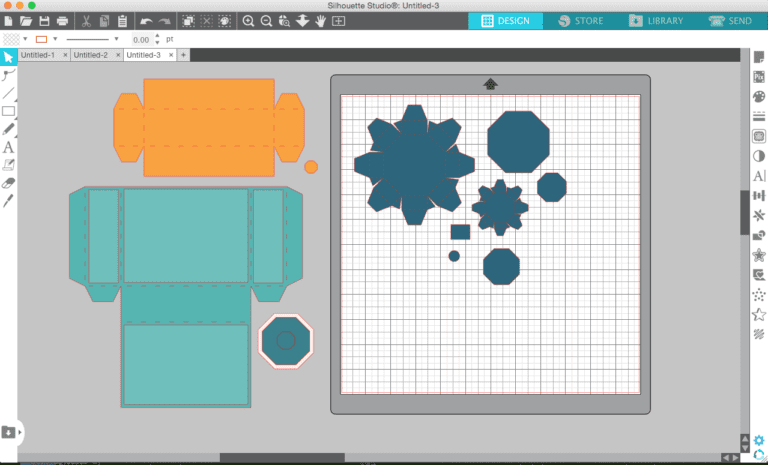Viewport: 768px width, 465px height.
Task: Click the line thickness value field
Action: 143,39
